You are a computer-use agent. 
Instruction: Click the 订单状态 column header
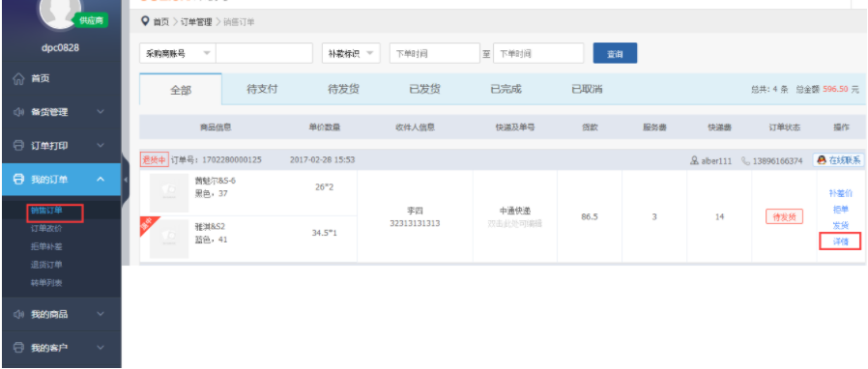click(785, 128)
